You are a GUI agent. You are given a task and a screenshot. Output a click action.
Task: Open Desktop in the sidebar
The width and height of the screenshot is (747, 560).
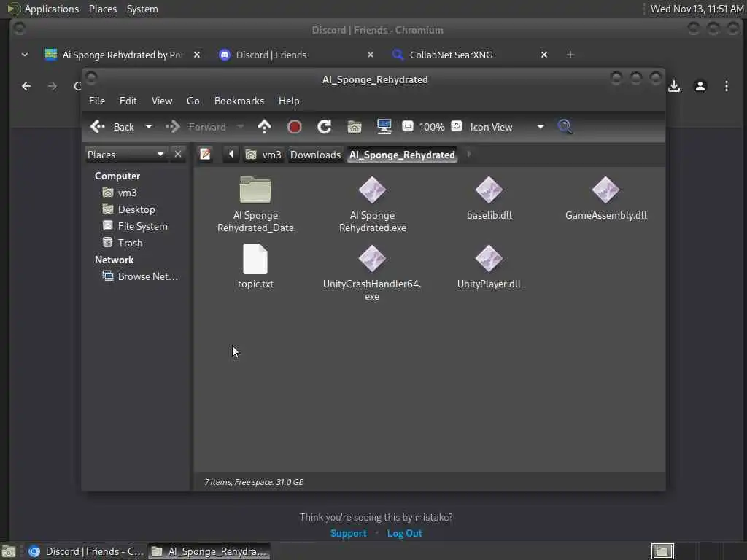[x=128, y=209]
